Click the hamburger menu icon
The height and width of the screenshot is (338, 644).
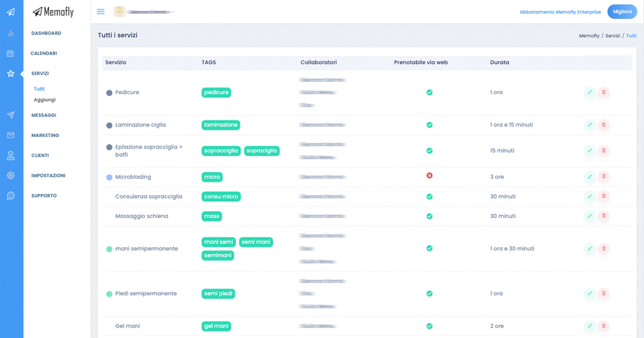coord(100,12)
